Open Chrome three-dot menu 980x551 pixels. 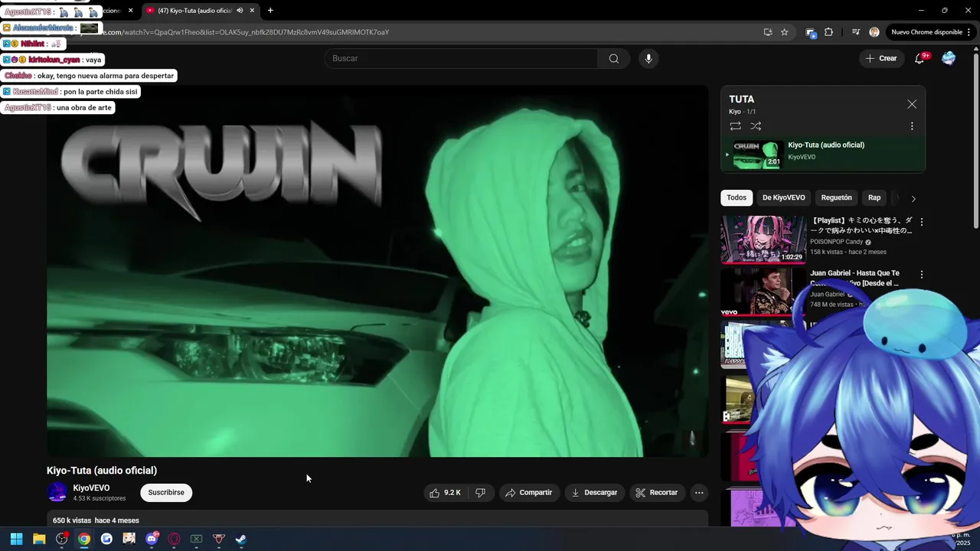click(x=969, y=32)
